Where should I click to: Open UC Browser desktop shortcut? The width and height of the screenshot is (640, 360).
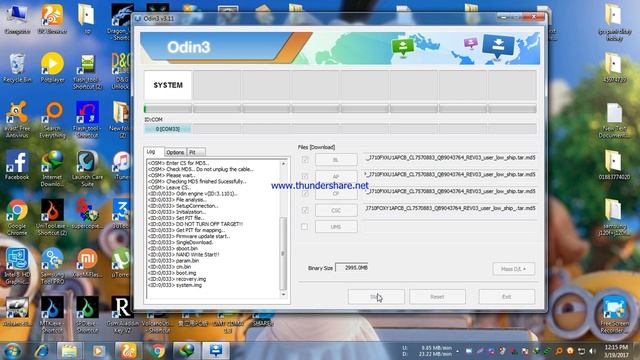pyautogui.click(x=52, y=19)
